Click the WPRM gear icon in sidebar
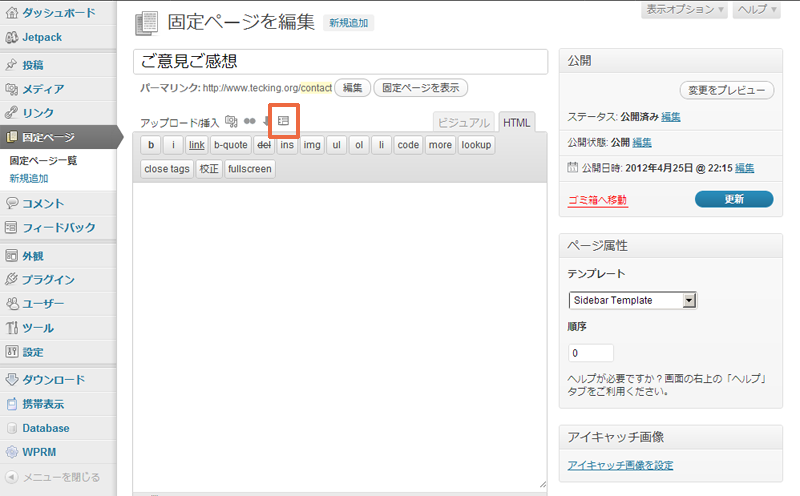This screenshot has width=800, height=496. pyautogui.click(x=11, y=452)
